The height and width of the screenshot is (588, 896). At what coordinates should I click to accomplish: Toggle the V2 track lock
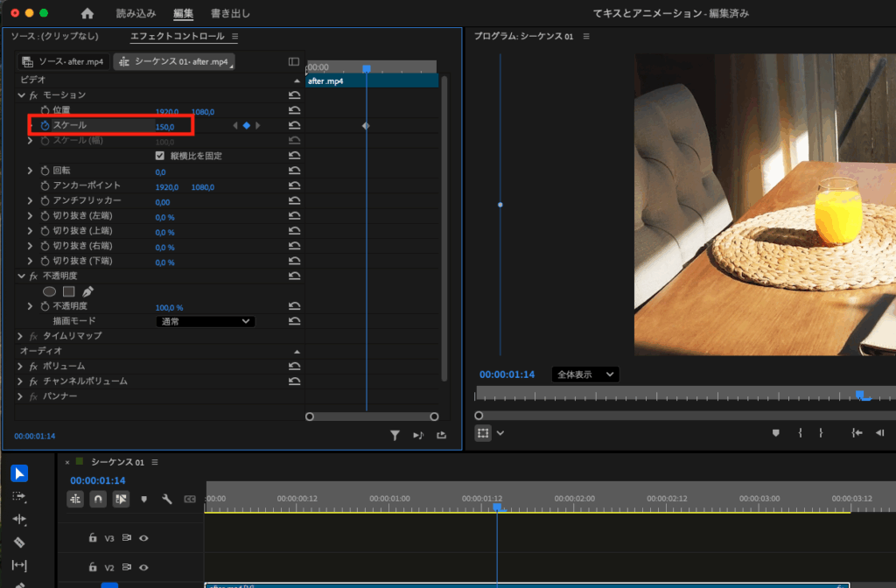pos(93,567)
